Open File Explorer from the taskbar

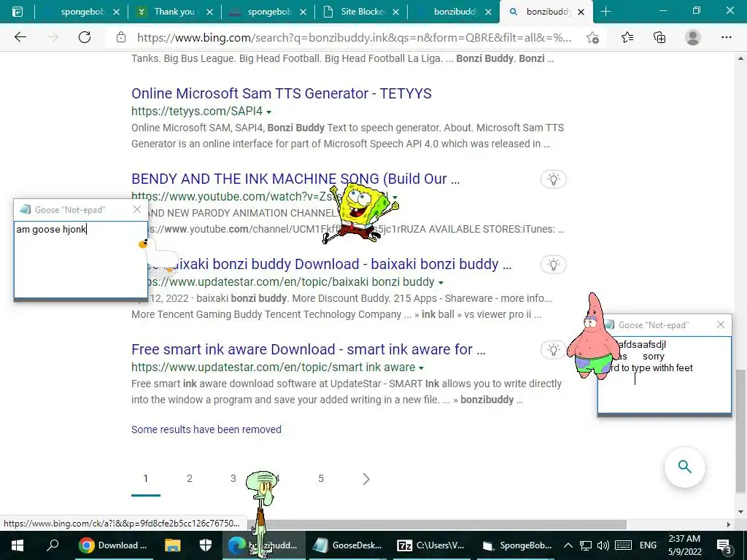172,545
